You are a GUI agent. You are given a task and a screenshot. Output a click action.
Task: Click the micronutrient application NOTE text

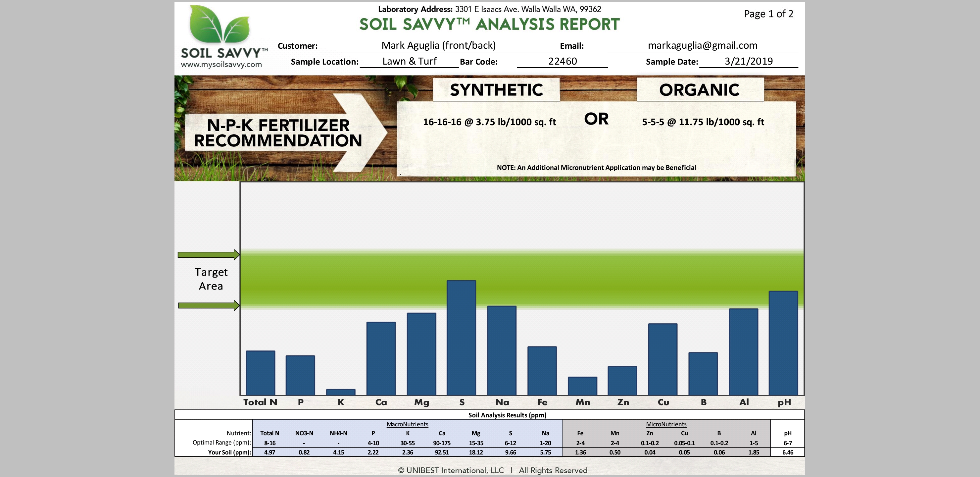pos(596,168)
